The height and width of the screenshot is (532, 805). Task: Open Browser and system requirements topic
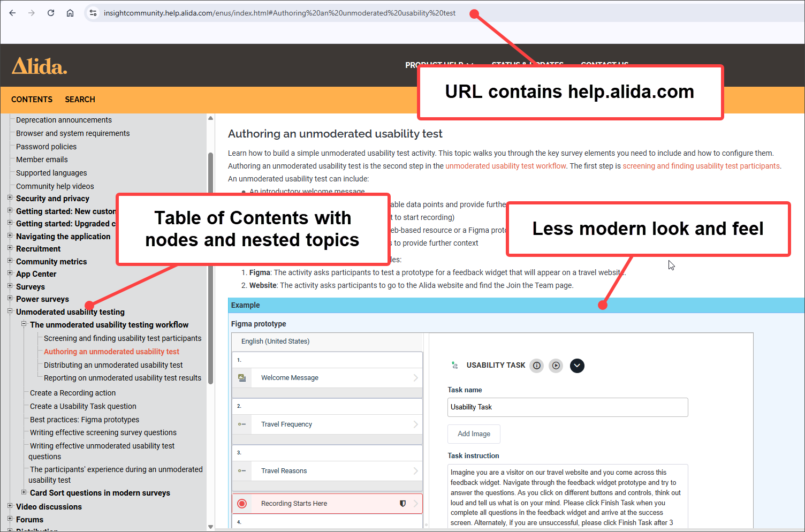(73, 133)
